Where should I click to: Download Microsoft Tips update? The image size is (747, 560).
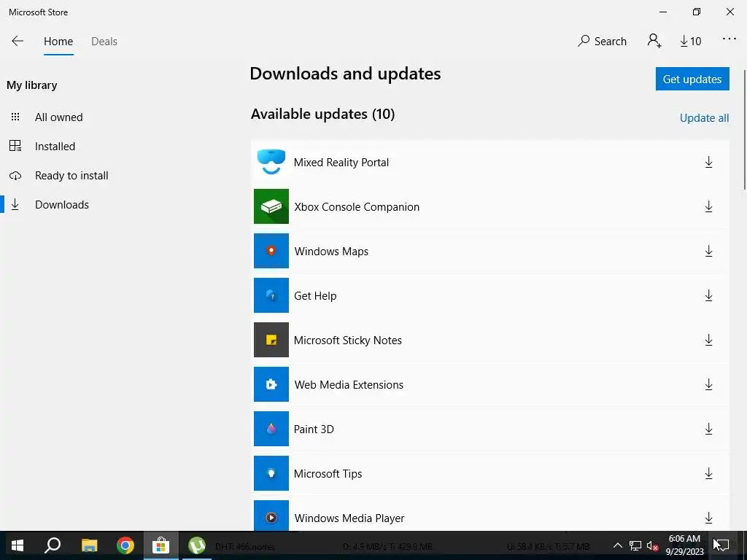[x=708, y=473]
